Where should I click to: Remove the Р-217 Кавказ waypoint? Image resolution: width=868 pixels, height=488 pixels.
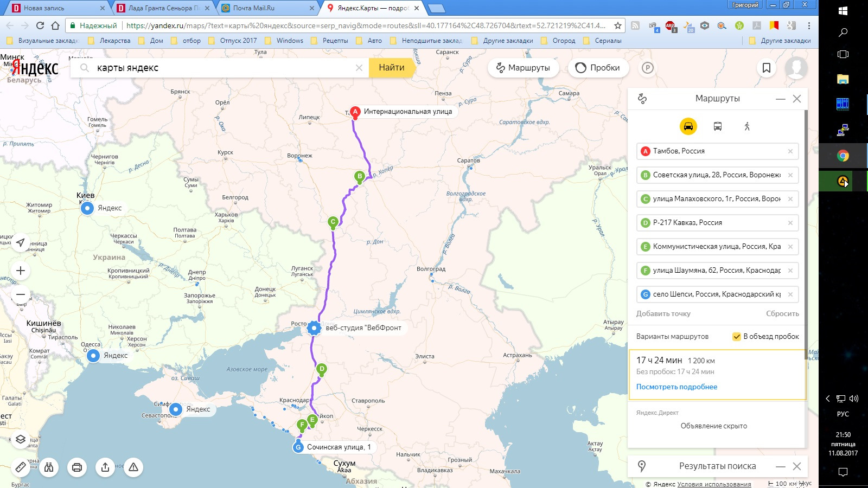pyautogui.click(x=790, y=223)
